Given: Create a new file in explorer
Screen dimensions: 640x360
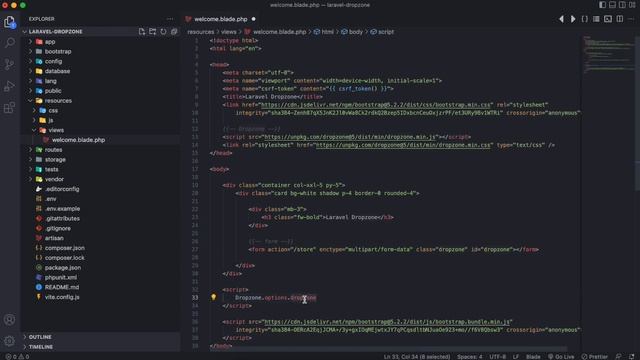Looking at the screenshot, I should pyautogui.click(x=142, y=31).
